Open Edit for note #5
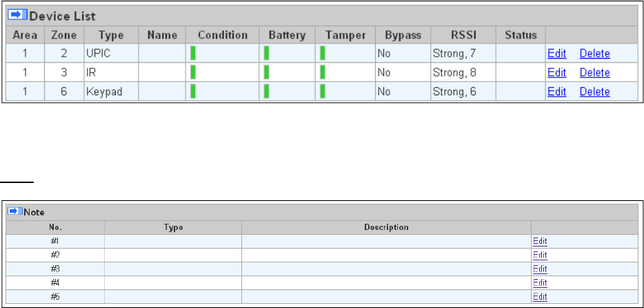Image resolution: width=644 pixels, height=308 pixels. (540, 297)
